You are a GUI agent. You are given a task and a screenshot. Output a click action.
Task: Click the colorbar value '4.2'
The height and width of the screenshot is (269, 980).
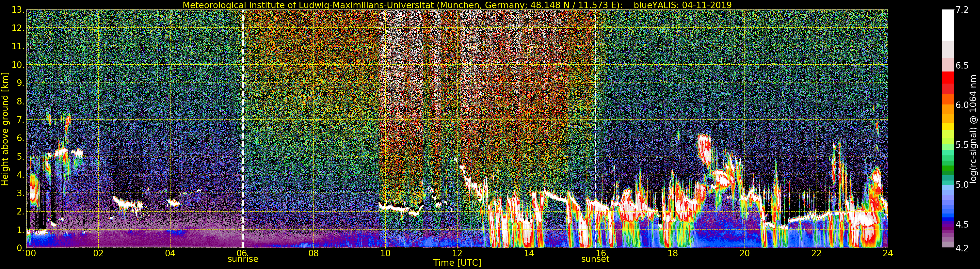tap(962, 248)
